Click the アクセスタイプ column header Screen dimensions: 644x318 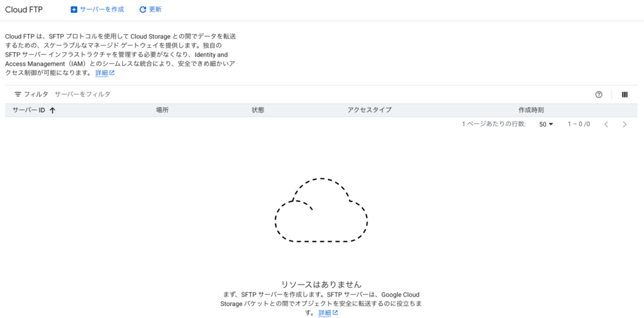(369, 110)
